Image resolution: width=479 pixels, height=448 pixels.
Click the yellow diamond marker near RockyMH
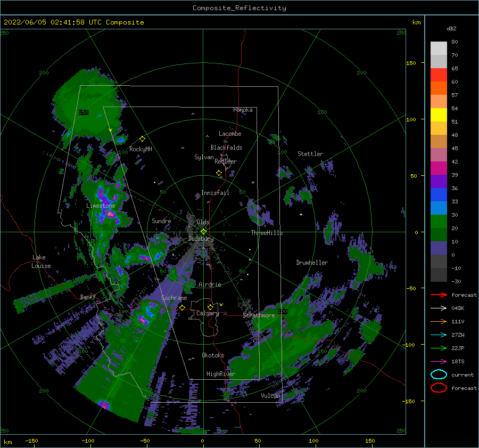click(x=142, y=139)
